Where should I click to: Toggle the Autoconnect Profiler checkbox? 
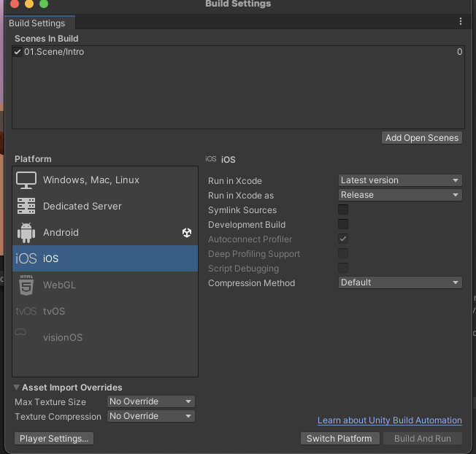click(343, 239)
